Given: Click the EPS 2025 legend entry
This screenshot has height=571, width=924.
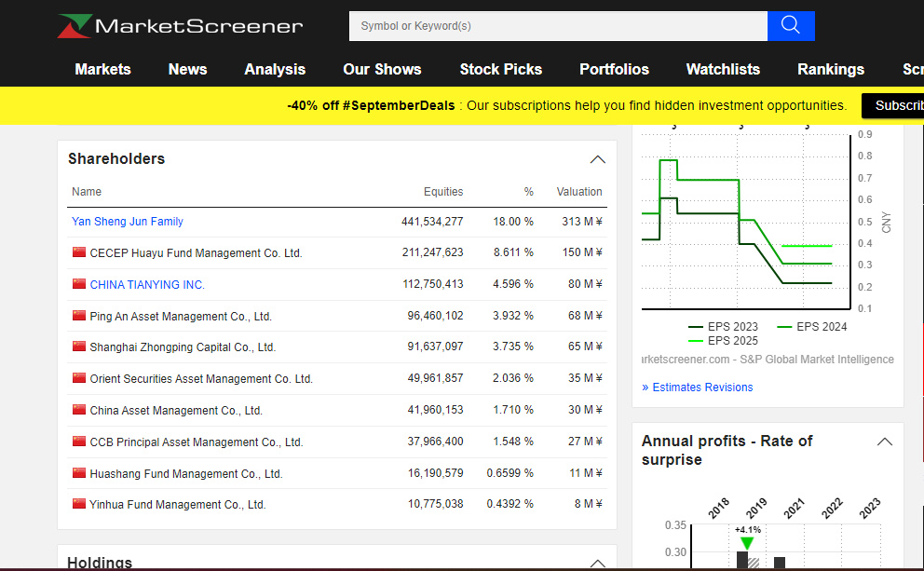Looking at the screenshot, I should [x=723, y=341].
